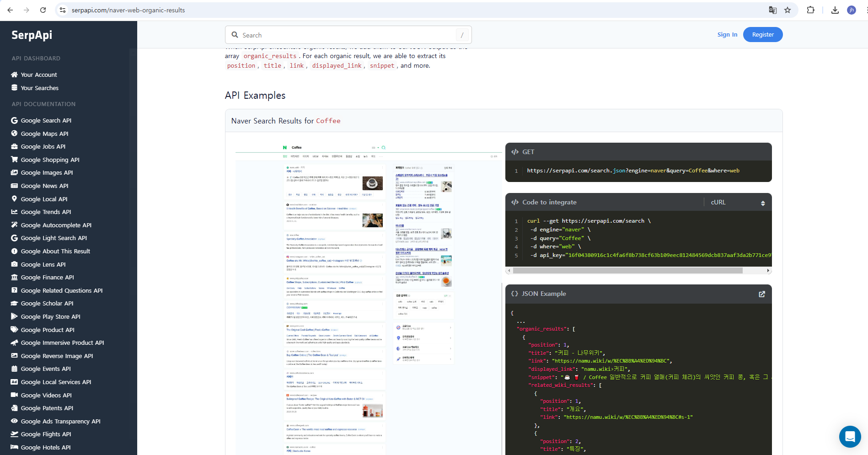Go to Google About This Result
Image resolution: width=868 pixels, height=455 pixels.
[55, 251]
